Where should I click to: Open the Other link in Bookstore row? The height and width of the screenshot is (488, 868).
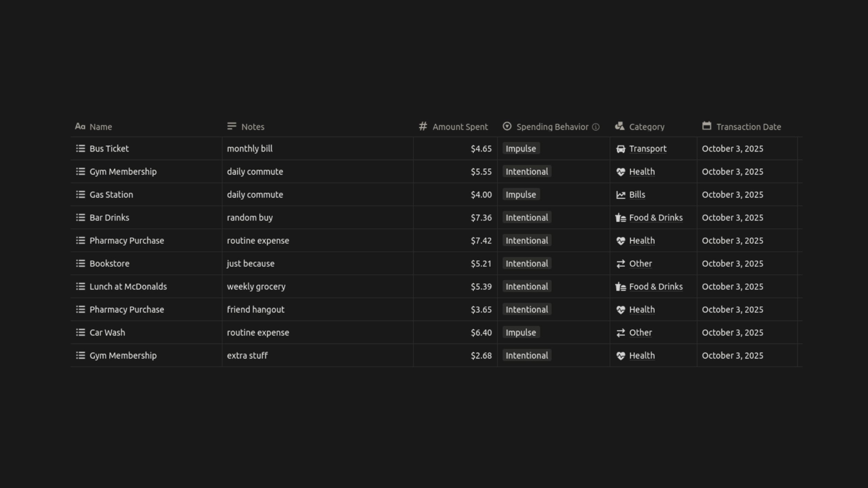[x=640, y=264]
